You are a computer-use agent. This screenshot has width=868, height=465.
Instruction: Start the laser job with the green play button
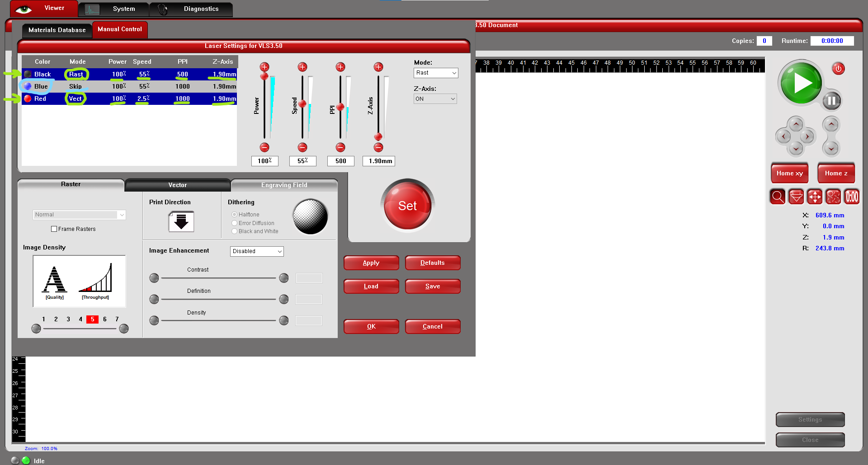point(801,82)
